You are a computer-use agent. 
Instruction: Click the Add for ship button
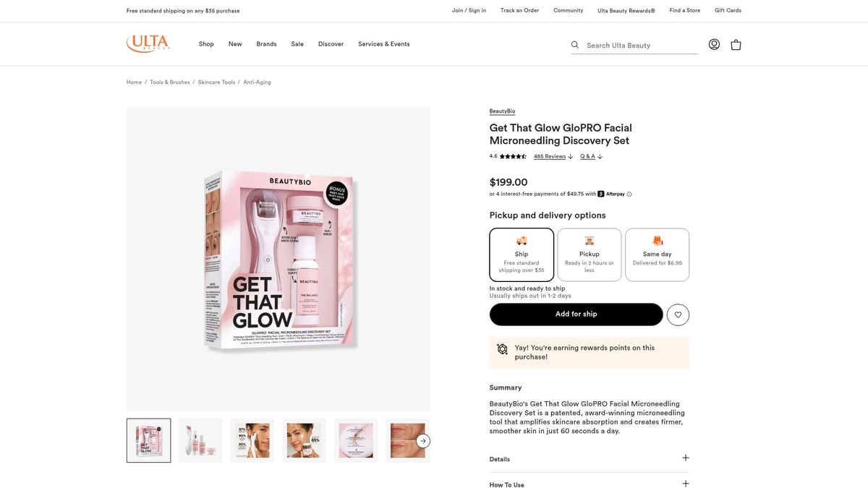point(576,314)
